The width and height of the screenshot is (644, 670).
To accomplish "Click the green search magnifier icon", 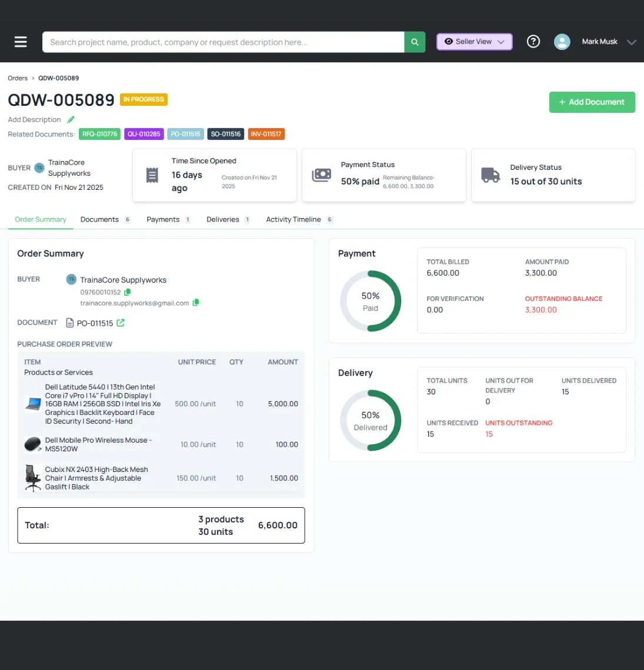I will pyautogui.click(x=415, y=42).
